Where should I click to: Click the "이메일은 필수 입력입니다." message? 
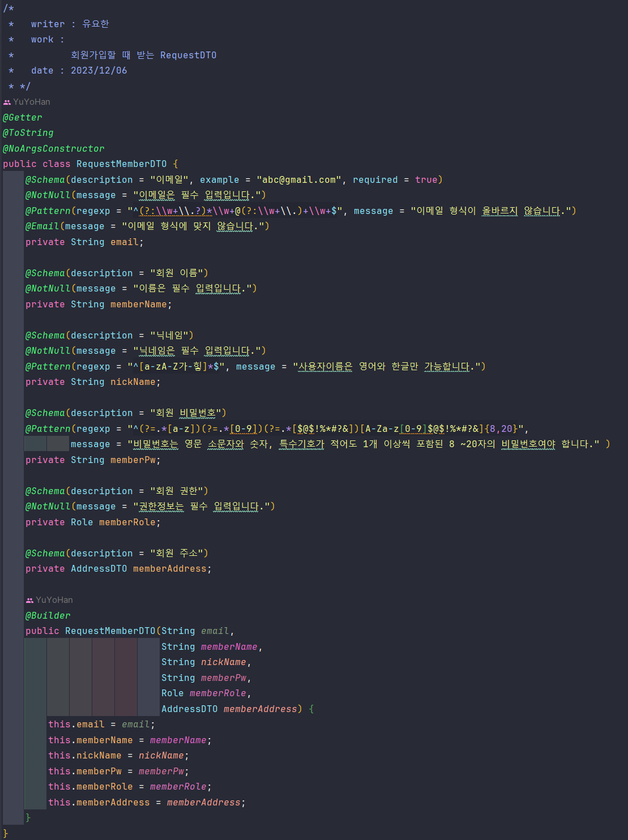pyautogui.click(x=196, y=195)
